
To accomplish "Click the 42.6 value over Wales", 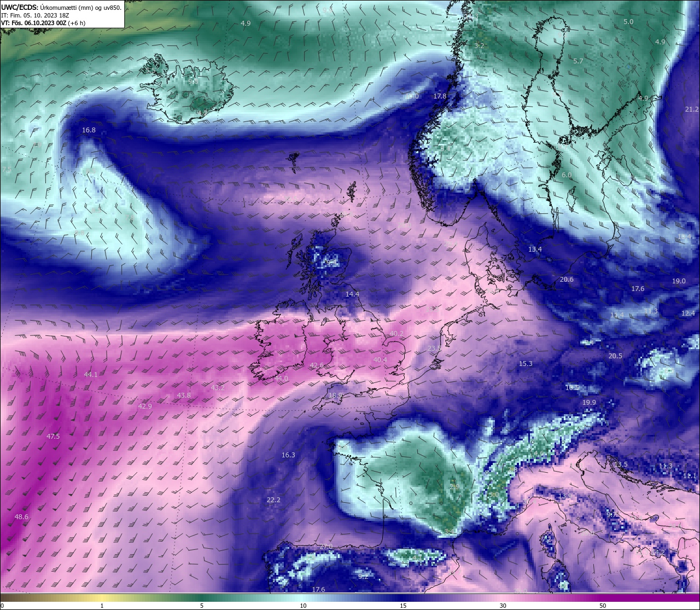I will pyautogui.click(x=317, y=365).
